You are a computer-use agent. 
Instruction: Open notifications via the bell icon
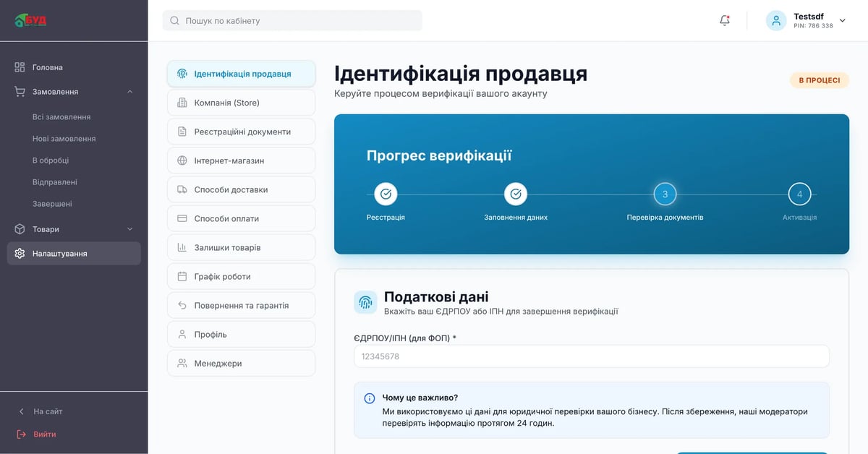[x=725, y=20]
